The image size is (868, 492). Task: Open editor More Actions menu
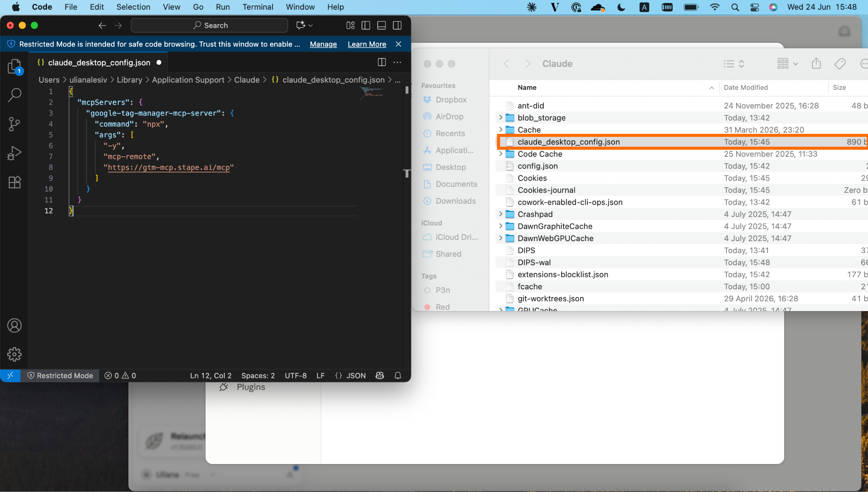click(x=397, y=62)
